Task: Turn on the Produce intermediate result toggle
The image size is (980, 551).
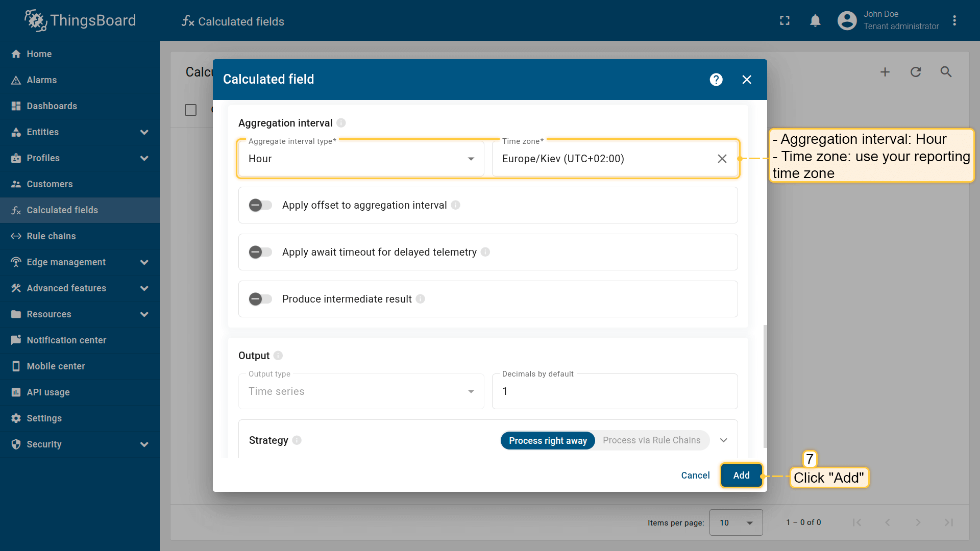Action: pos(260,299)
